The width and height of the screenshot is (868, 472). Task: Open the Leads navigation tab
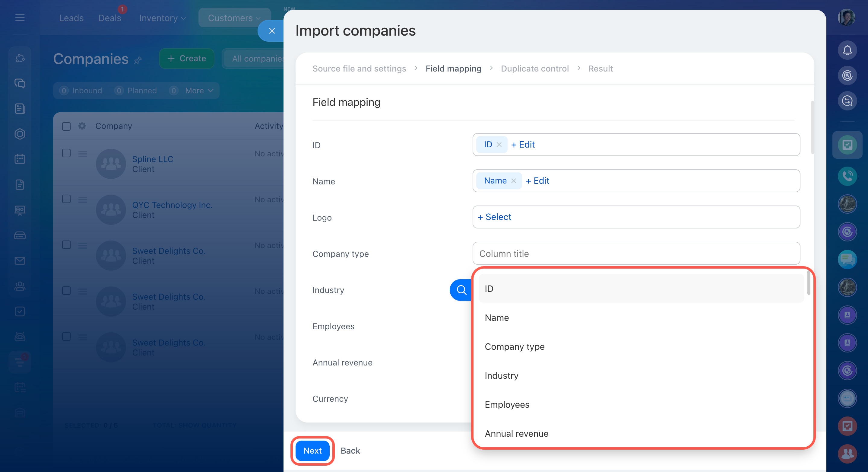coord(71,18)
